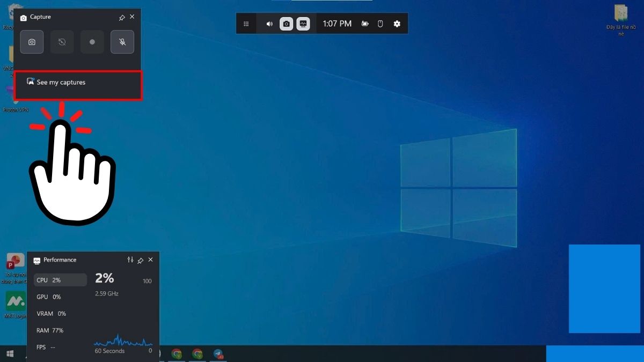Pin the Capture widget
The image size is (644, 362).
pos(122,17)
